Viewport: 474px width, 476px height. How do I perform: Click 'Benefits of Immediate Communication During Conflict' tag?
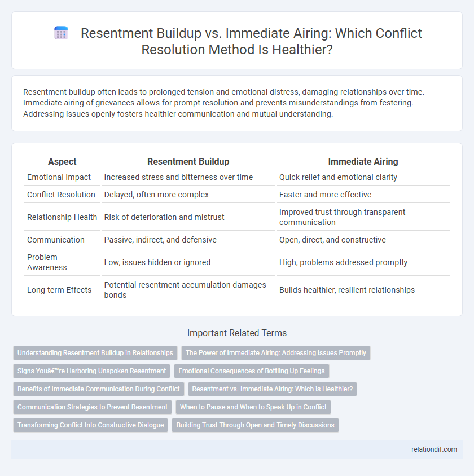(x=99, y=389)
